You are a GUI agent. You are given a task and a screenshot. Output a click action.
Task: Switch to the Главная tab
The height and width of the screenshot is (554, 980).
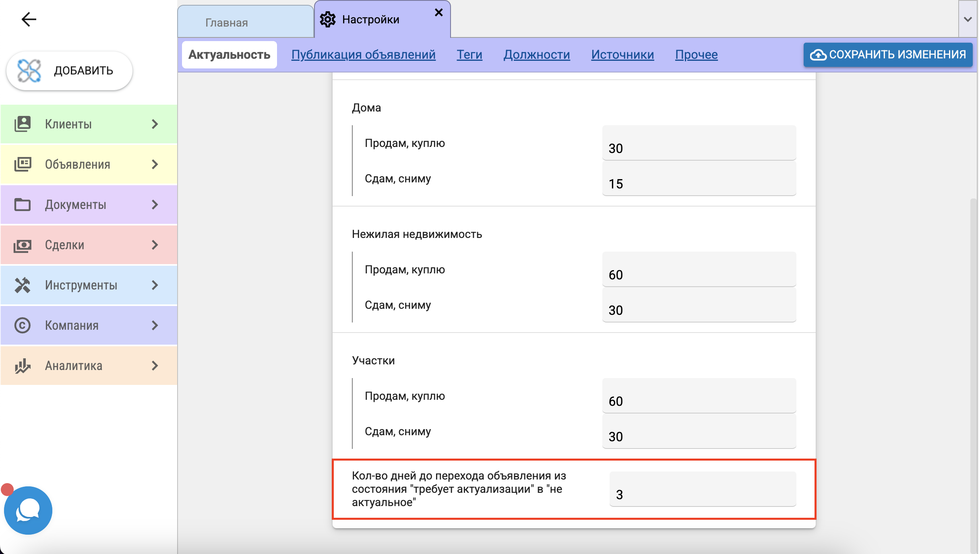point(227,23)
